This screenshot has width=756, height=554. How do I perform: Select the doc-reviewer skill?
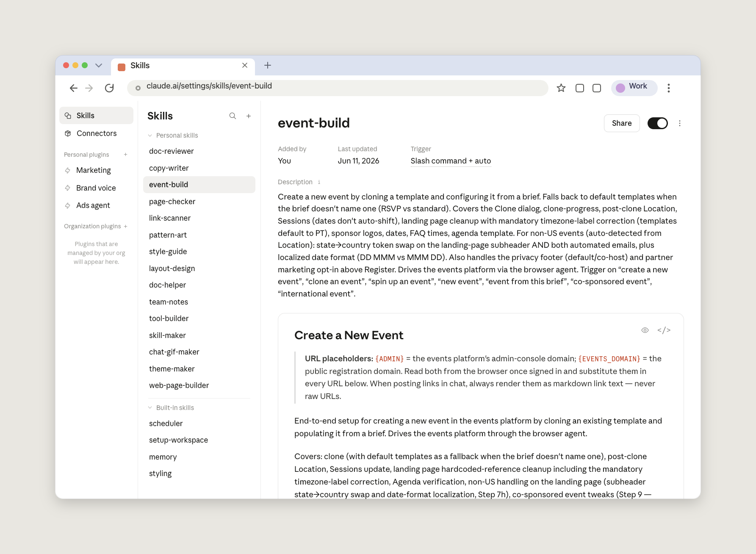(x=199, y=151)
